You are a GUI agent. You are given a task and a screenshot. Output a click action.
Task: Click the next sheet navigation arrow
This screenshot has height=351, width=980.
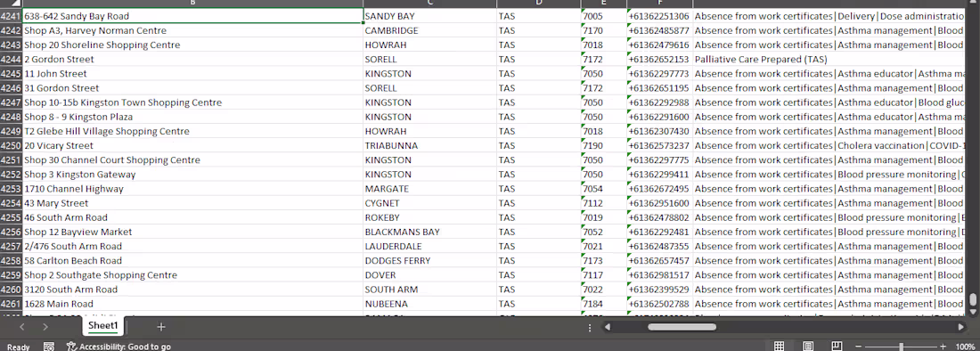point(45,327)
